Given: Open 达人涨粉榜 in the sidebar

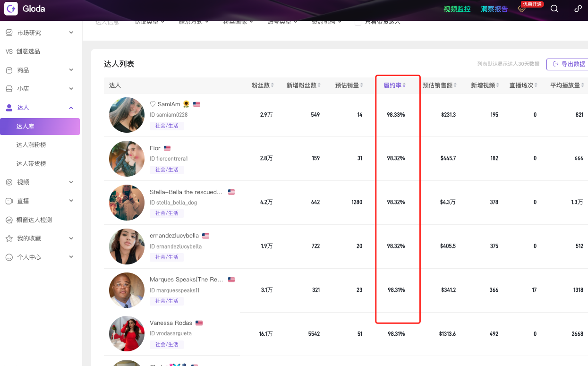Looking at the screenshot, I should pyautogui.click(x=31, y=145).
